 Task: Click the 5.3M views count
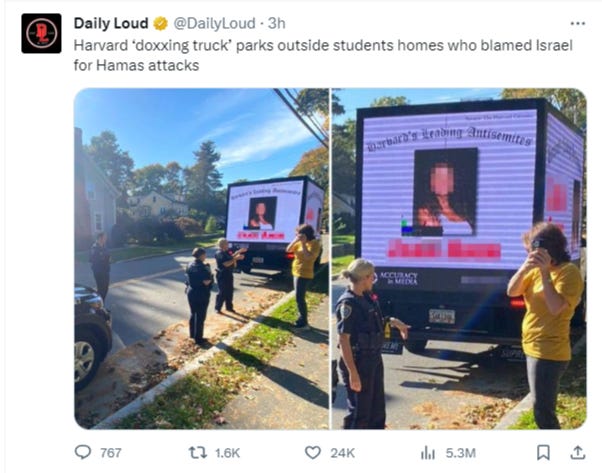[461, 453]
